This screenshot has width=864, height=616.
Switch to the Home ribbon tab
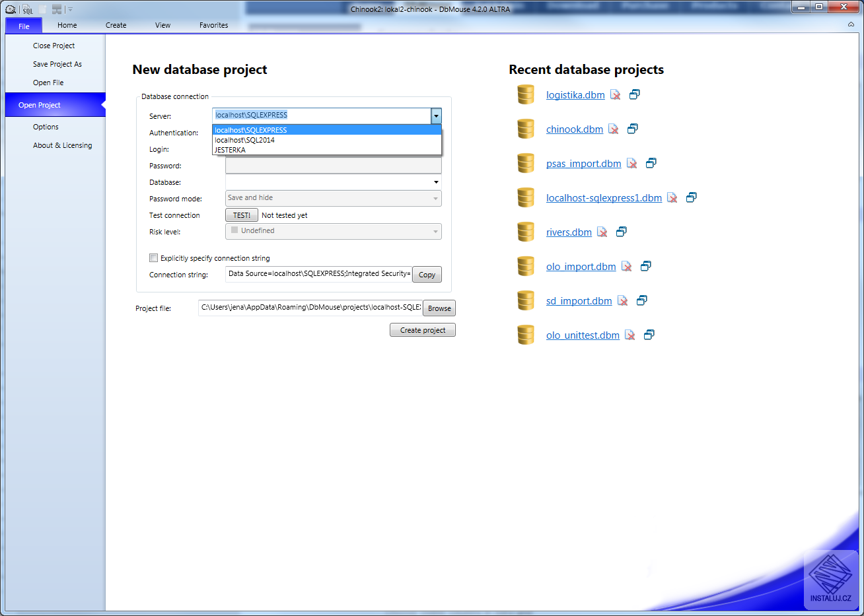click(67, 25)
